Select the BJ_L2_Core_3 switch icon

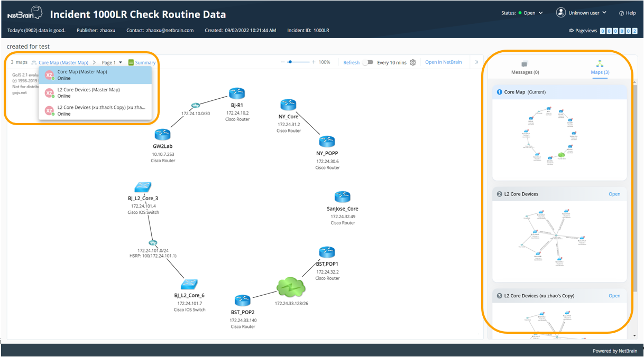143,187
